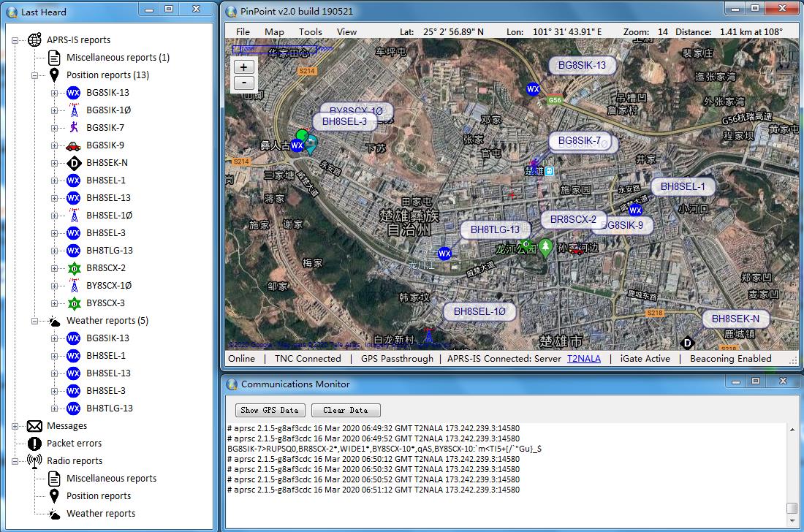
Task: Toggle Beaconing Enabled in the status bar
Action: click(x=730, y=359)
